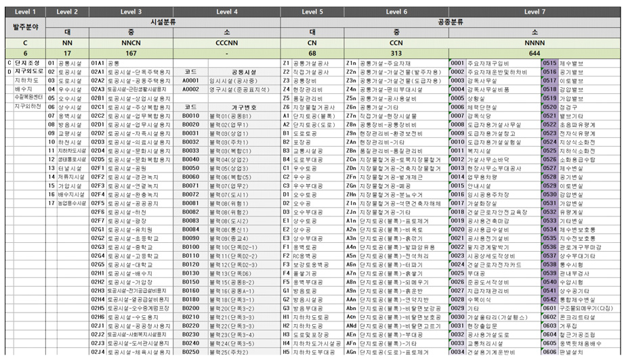Click the '시설분류' merged header cell
This screenshot has height=364, width=626.
(163, 22)
